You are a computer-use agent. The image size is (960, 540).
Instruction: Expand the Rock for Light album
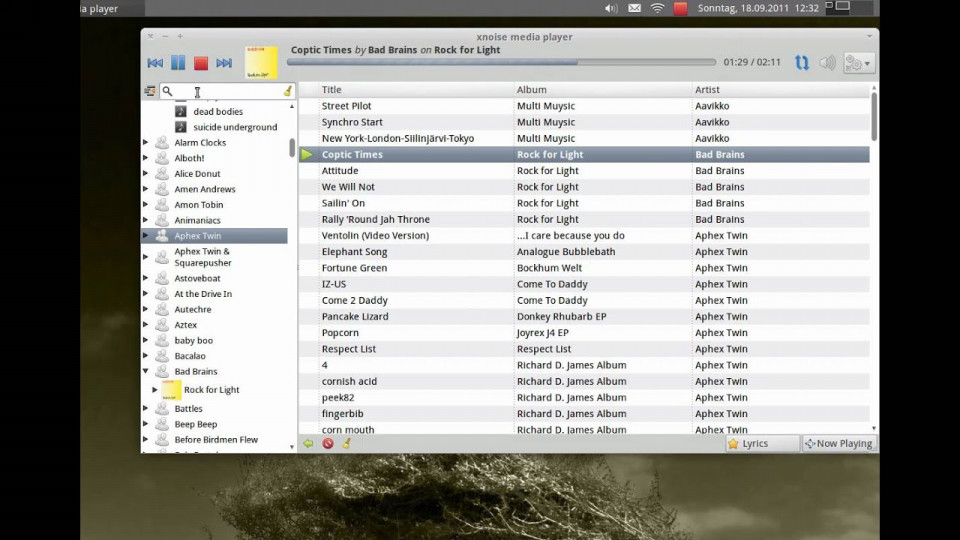click(x=155, y=389)
